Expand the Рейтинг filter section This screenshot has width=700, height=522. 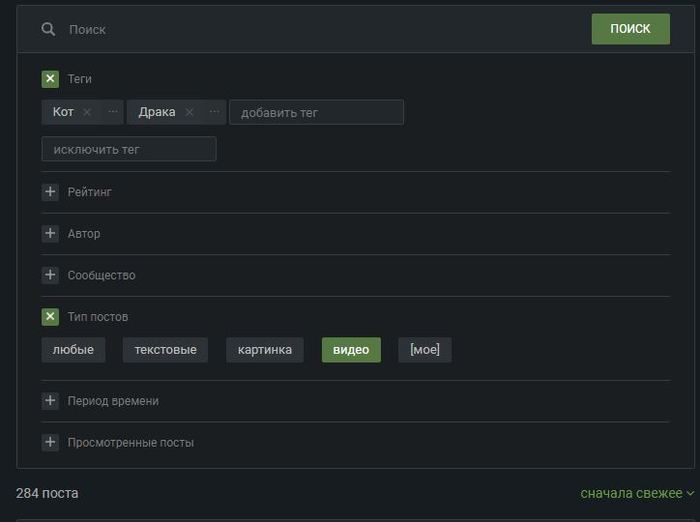50,192
